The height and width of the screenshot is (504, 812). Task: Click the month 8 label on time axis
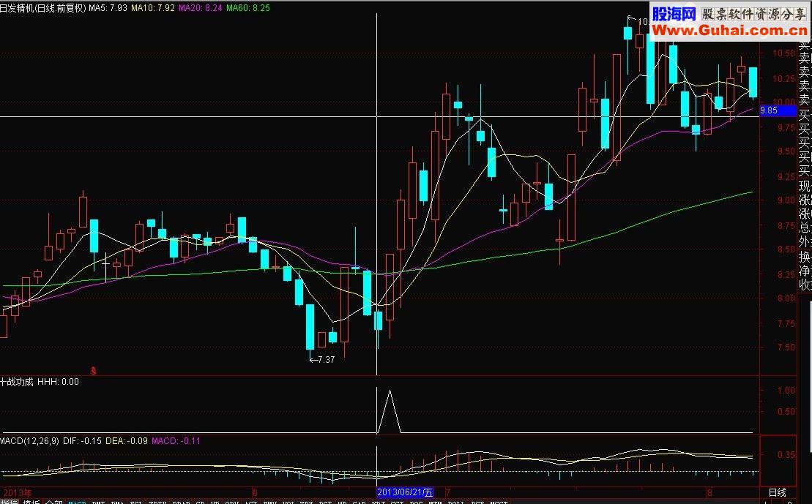tap(710, 492)
